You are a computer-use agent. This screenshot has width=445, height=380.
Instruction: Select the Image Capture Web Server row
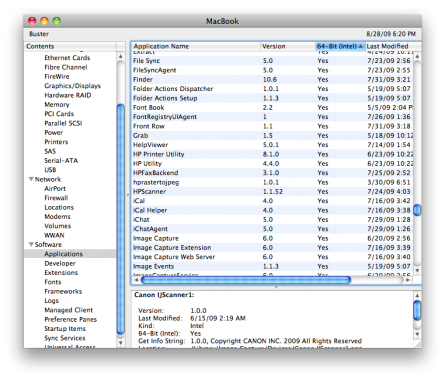pyautogui.click(x=272, y=257)
